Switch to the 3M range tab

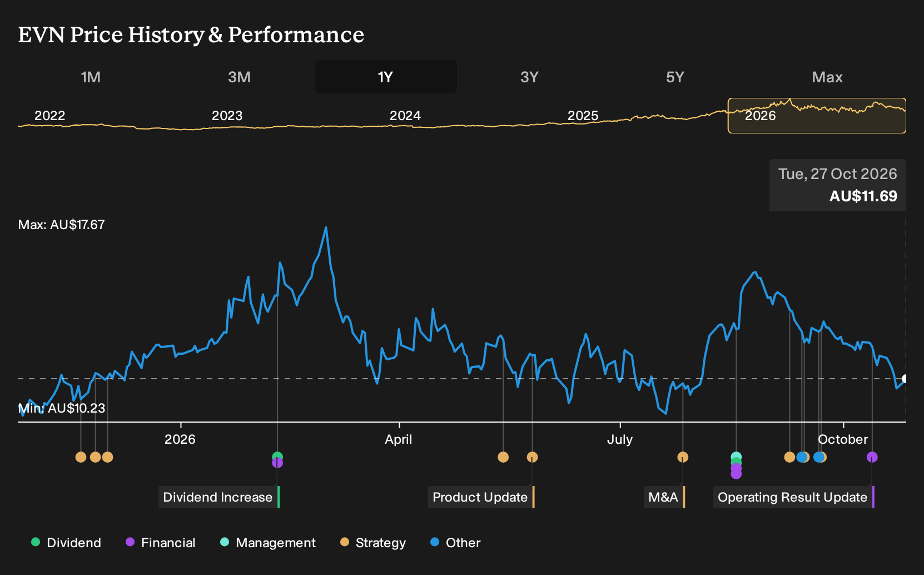click(239, 77)
